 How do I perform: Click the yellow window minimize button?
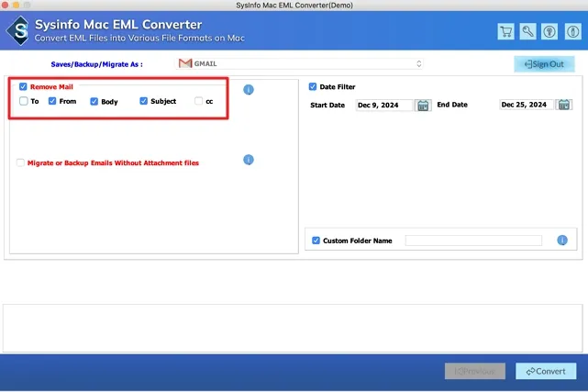point(16,5)
